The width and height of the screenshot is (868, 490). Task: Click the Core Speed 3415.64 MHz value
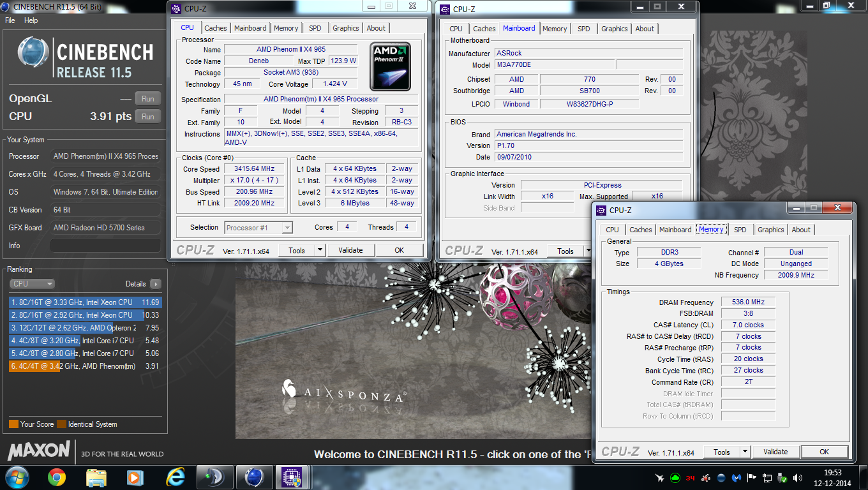coord(255,169)
